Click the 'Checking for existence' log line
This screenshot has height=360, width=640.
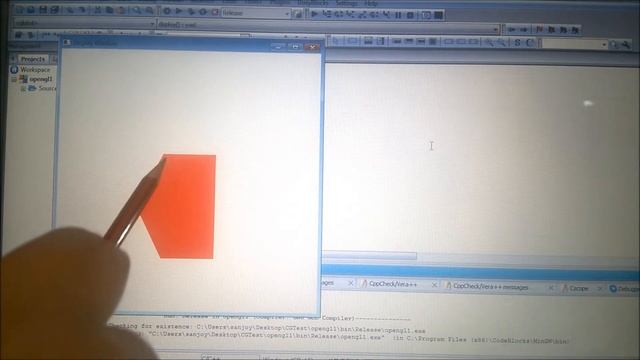[x=267, y=328]
